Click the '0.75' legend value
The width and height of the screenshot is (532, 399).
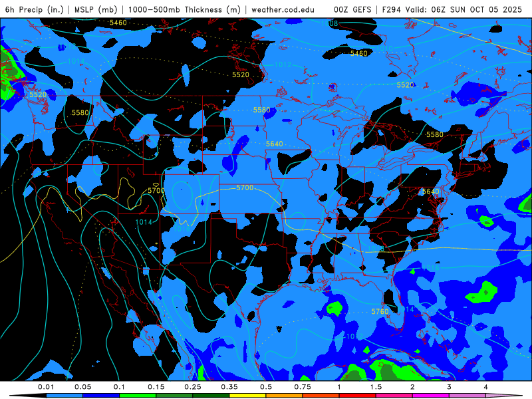click(x=303, y=387)
